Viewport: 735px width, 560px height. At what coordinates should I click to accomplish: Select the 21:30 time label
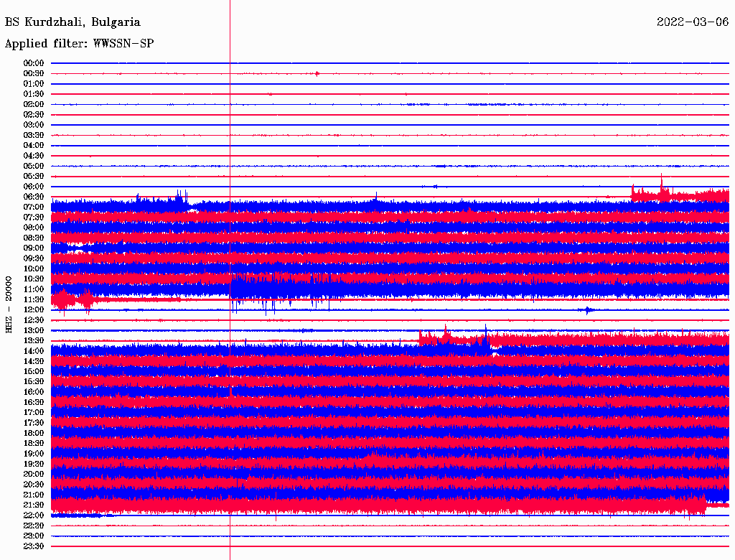point(34,505)
